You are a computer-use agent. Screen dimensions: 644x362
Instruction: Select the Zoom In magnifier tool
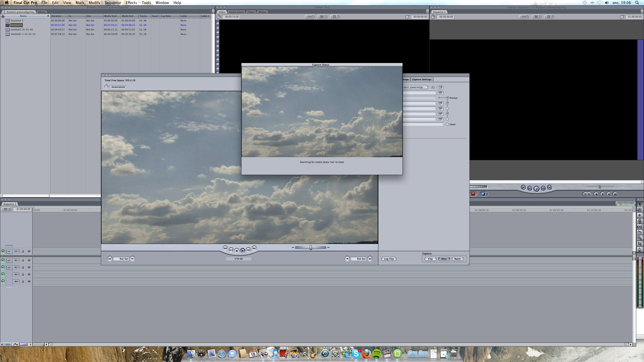(640, 238)
